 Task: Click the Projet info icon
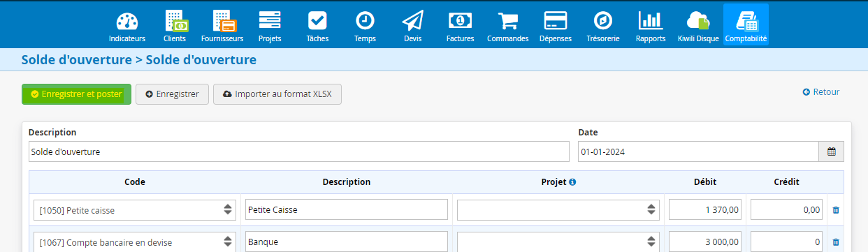click(x=572, y=182)
